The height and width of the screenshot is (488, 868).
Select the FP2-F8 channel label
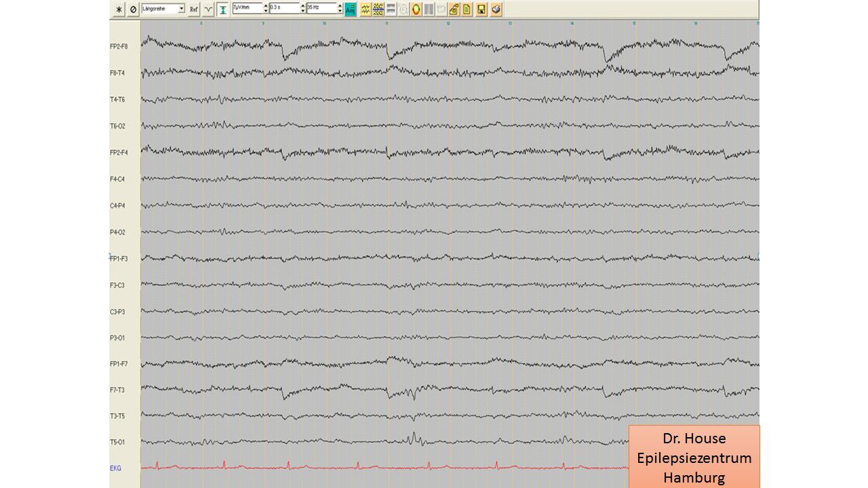[x=119, y=46]
